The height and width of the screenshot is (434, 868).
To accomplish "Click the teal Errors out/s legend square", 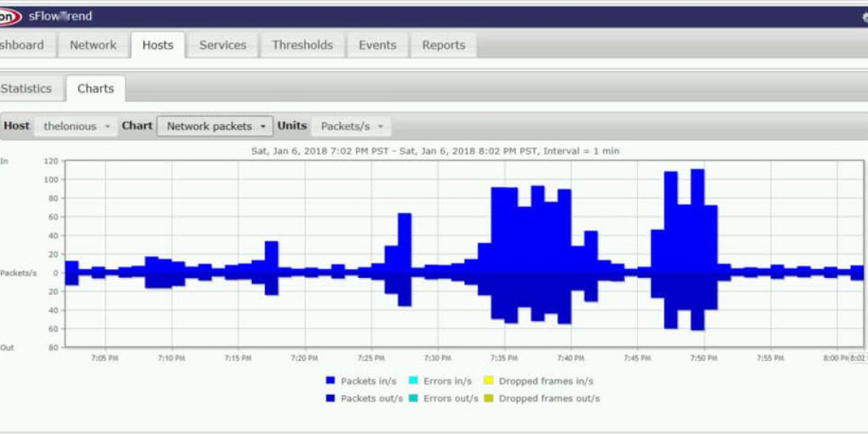I will [x=413, y=399].
